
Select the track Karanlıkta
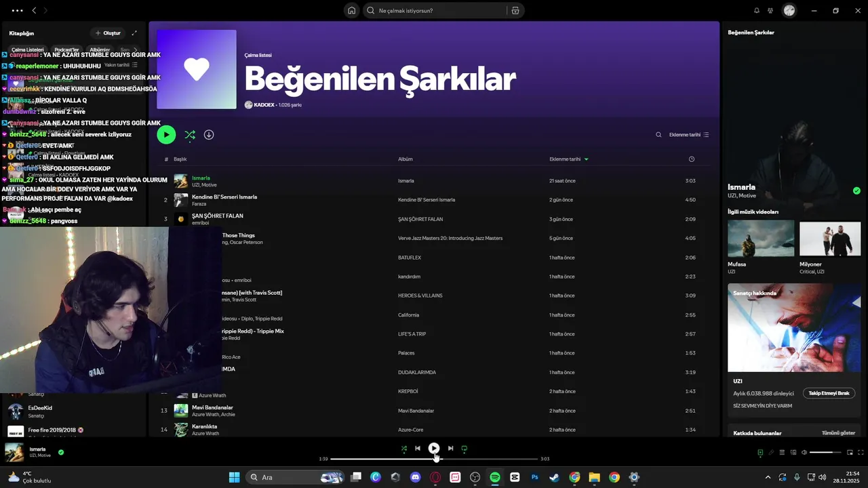coord(434,430)
